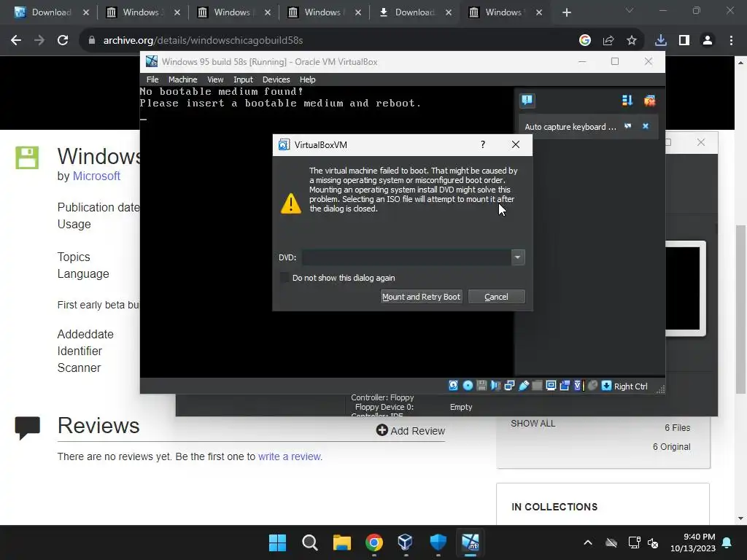Click the delete all notifications icon
747x560 pixels.
[649, 100]
